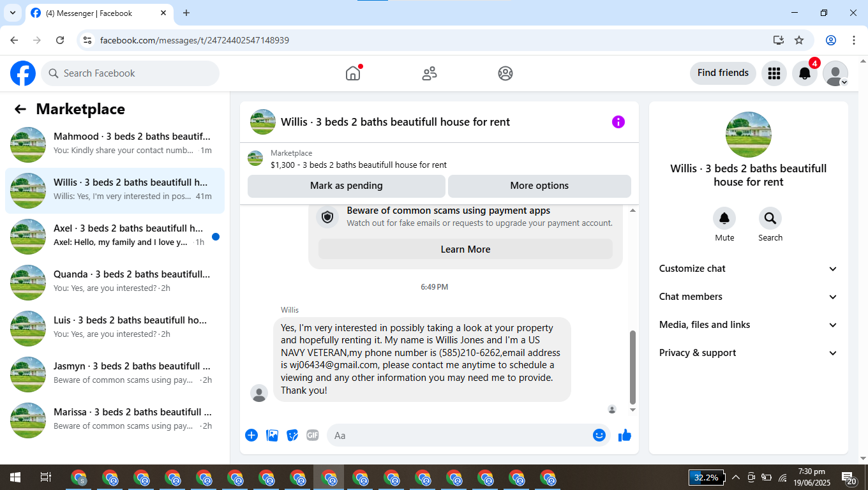Click the chat scrollbar down arrow

point(633,410)
